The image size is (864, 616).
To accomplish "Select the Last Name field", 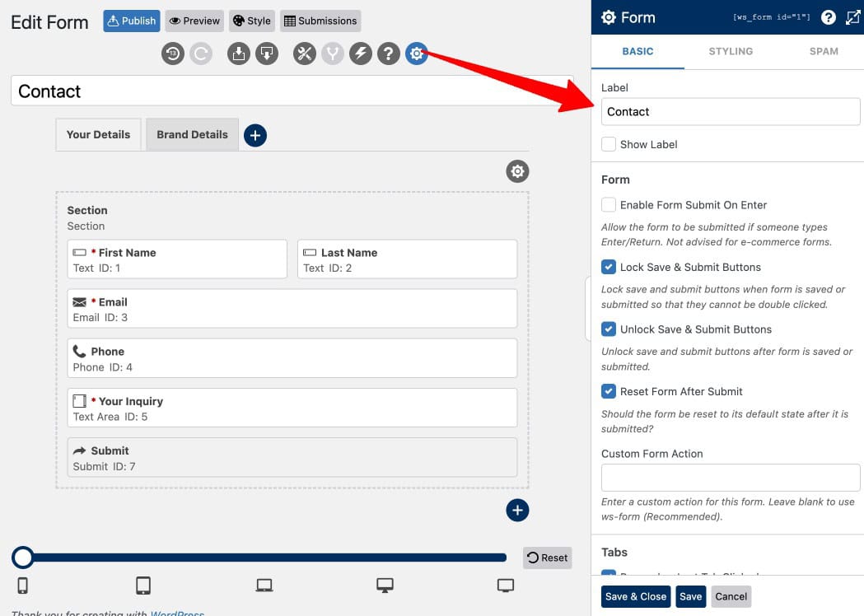I will click(x=407, y=259).
